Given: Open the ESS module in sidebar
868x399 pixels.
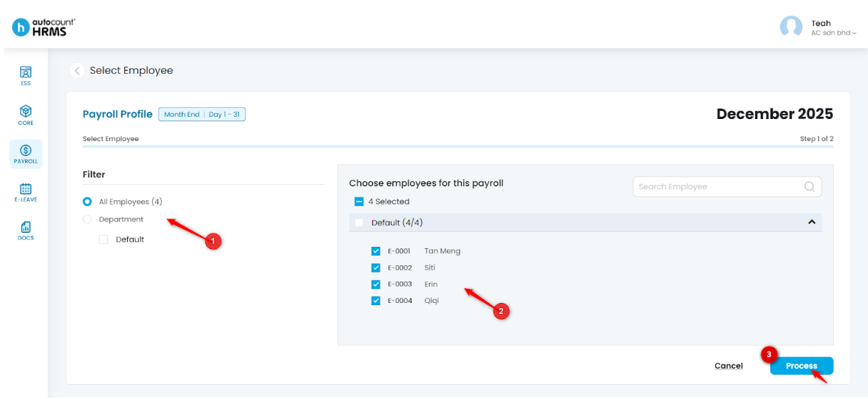Looking at the screenshot, I should point(25,76).
